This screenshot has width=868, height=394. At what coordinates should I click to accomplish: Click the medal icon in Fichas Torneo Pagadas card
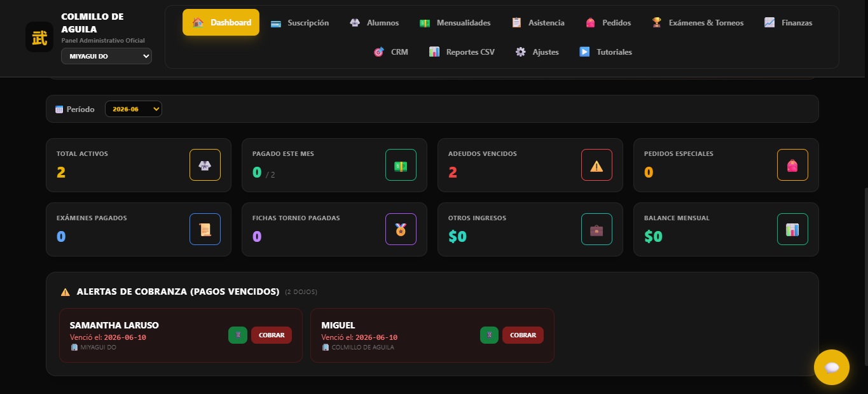(401, 229)
